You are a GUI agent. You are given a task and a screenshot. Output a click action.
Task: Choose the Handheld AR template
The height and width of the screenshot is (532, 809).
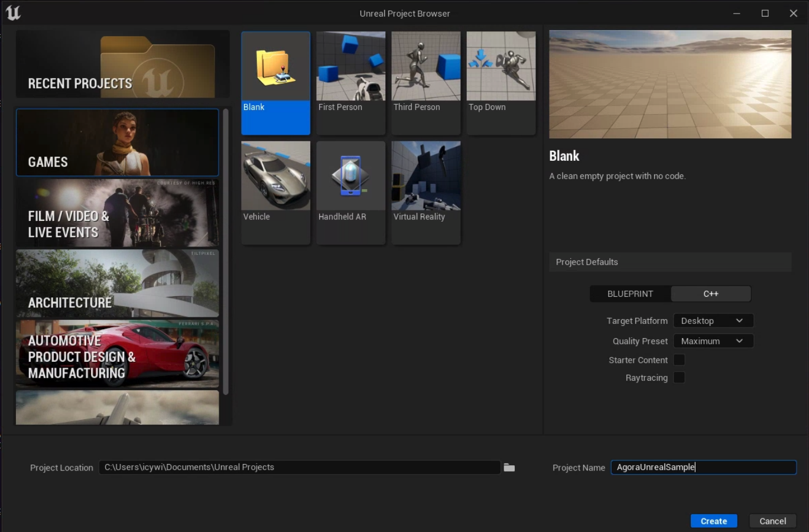point(350,193)
